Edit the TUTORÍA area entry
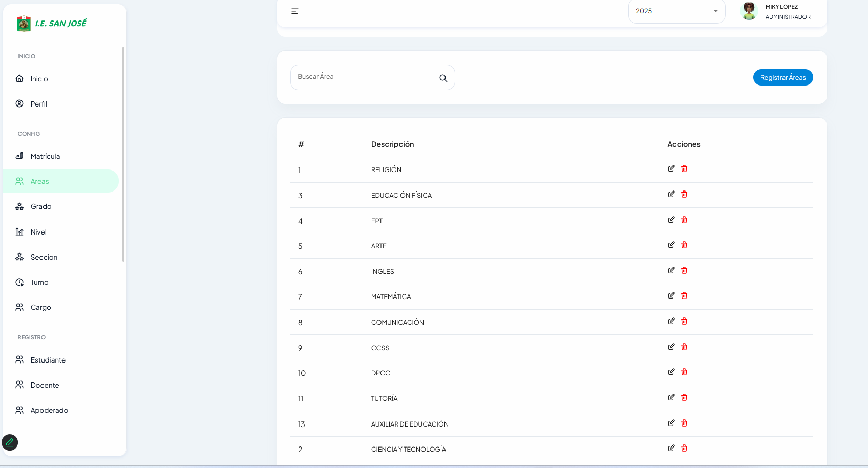 click(671, 397)
